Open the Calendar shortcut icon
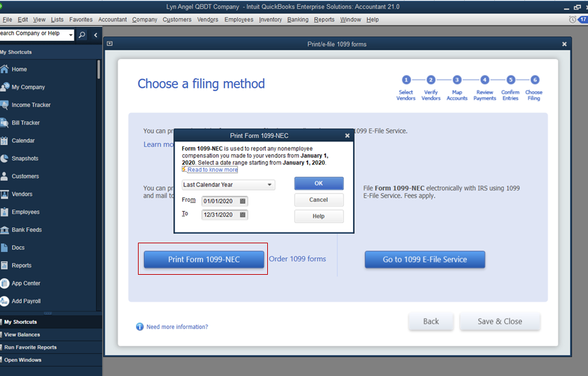The height and width of the screenshot is (376, 588). click(x=4, y=141)
